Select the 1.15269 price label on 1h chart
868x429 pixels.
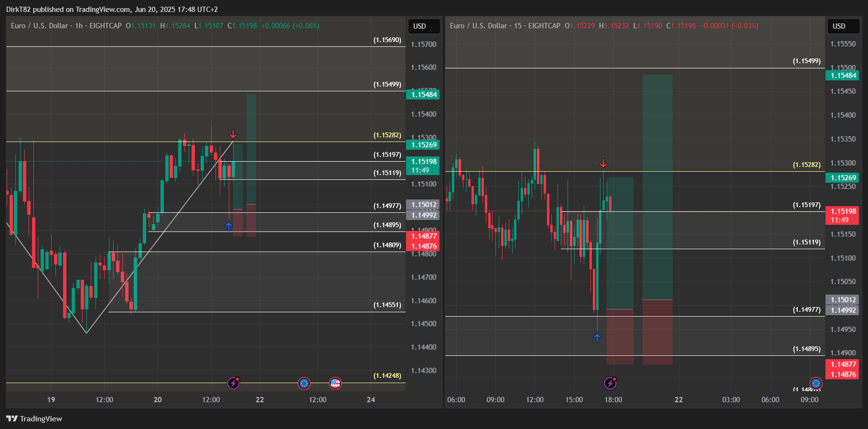coord(423,145)
